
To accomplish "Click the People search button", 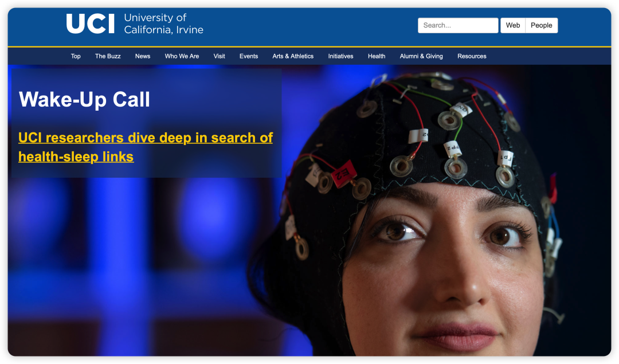I will pyautogui.click(x=541, y=25).
